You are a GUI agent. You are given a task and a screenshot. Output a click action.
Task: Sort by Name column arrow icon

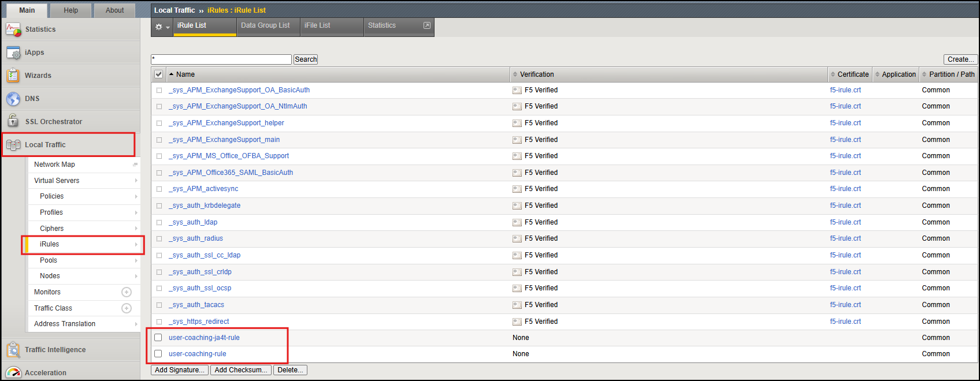click(x=171, y=74)
